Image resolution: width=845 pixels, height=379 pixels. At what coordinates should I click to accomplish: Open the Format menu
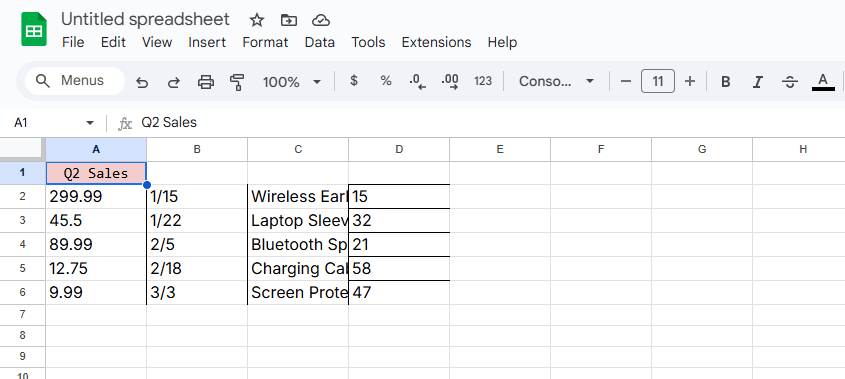[x=265, y=42]
